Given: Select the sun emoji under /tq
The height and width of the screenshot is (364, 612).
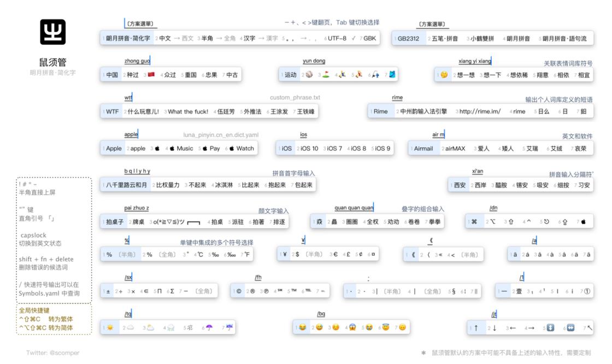Looking at the screenshot, I should click(110, 327).
